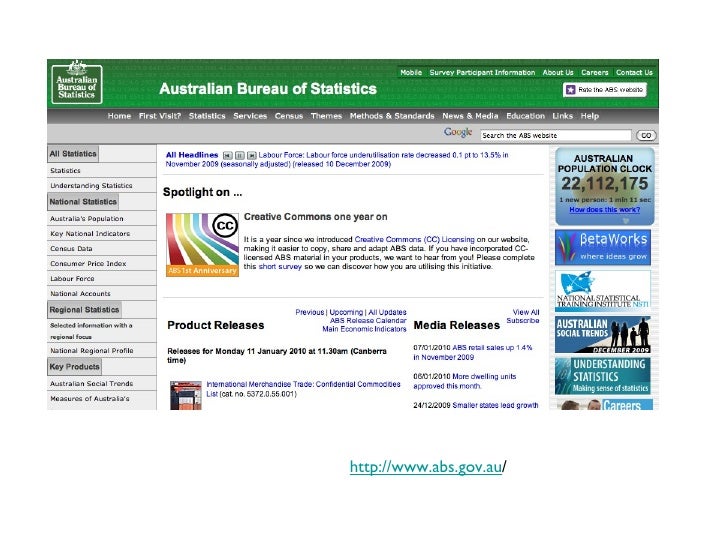Skip to the next headline icon

coord(252,156)
